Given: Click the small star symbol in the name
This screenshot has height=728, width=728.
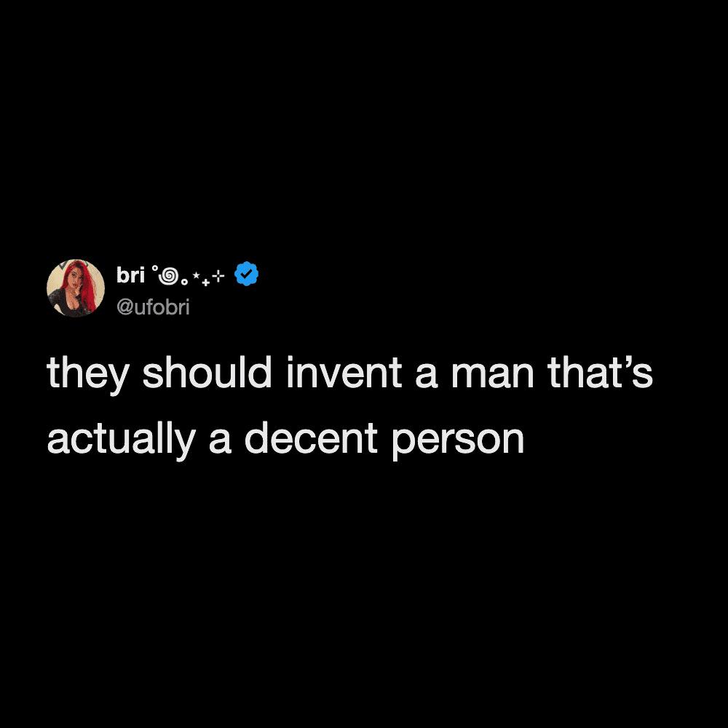Looking at the screenshot, I should 196,275.
